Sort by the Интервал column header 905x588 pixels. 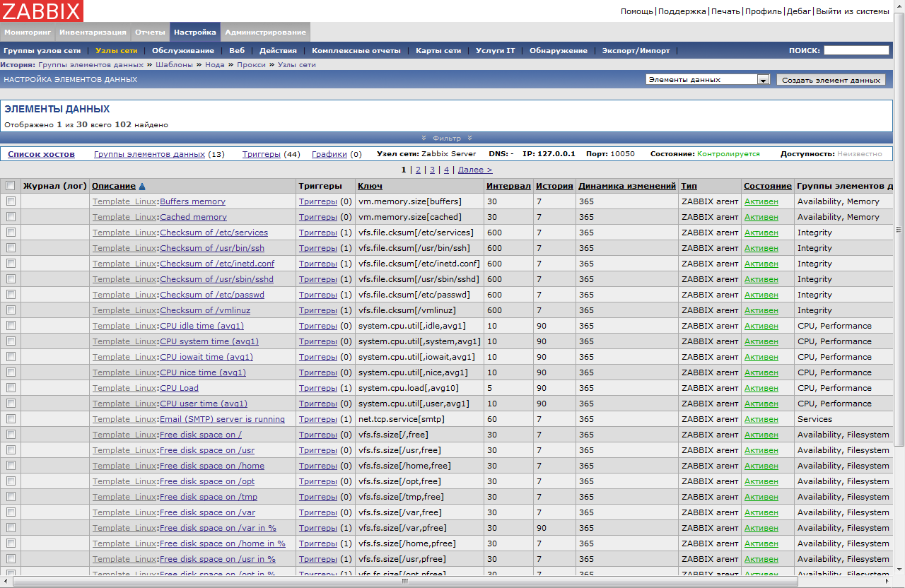(508, 186)
